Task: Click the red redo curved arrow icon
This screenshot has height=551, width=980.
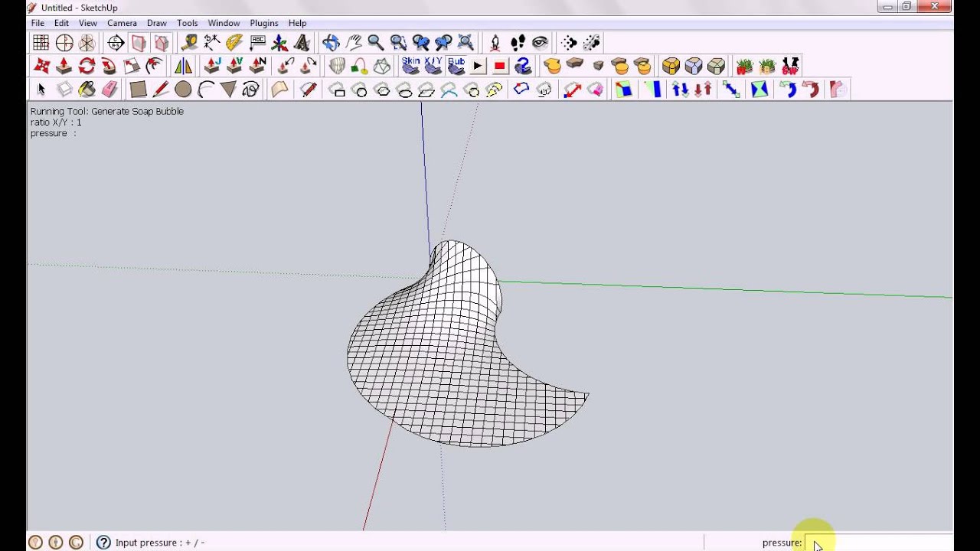Action: [x=810, y=90]
